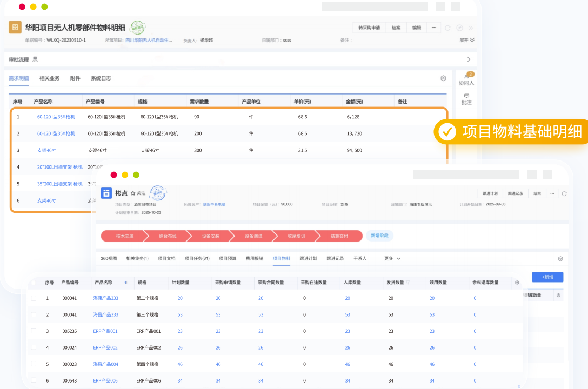
Task: Open the 批注 comment icon
Action: 466,99
